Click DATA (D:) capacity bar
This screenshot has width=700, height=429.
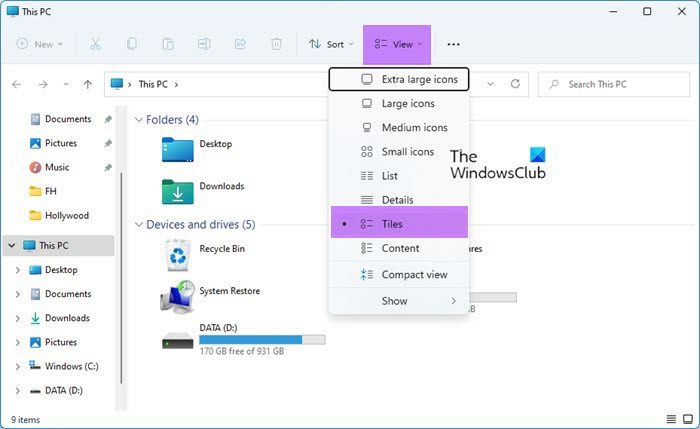coord(262,340)
